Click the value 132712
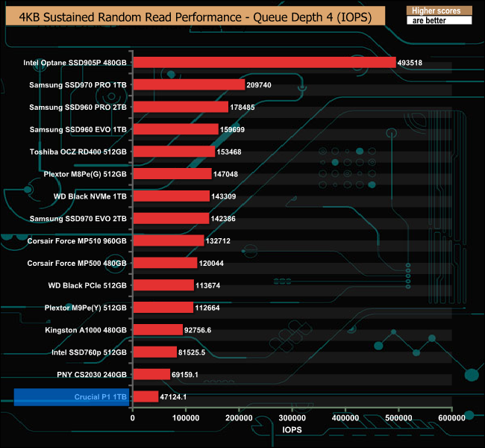485x448 pixels. click(218, 241)
